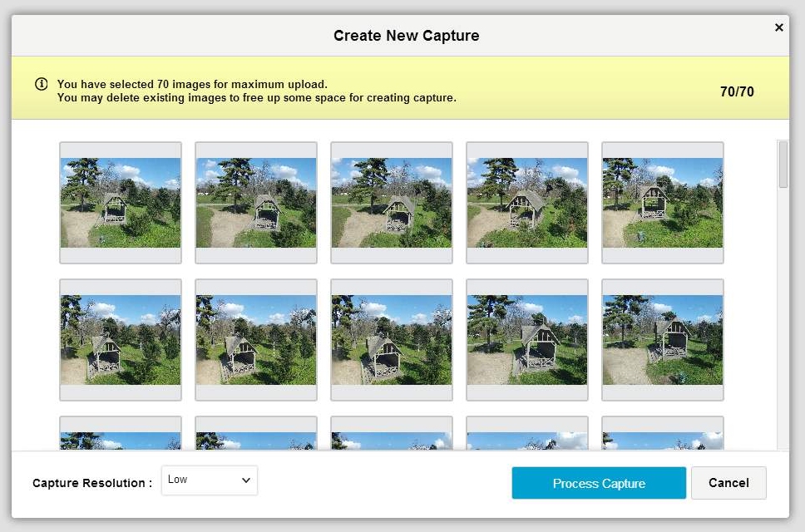Select the second thumbnail in the second row

click(x=256, y=340)
